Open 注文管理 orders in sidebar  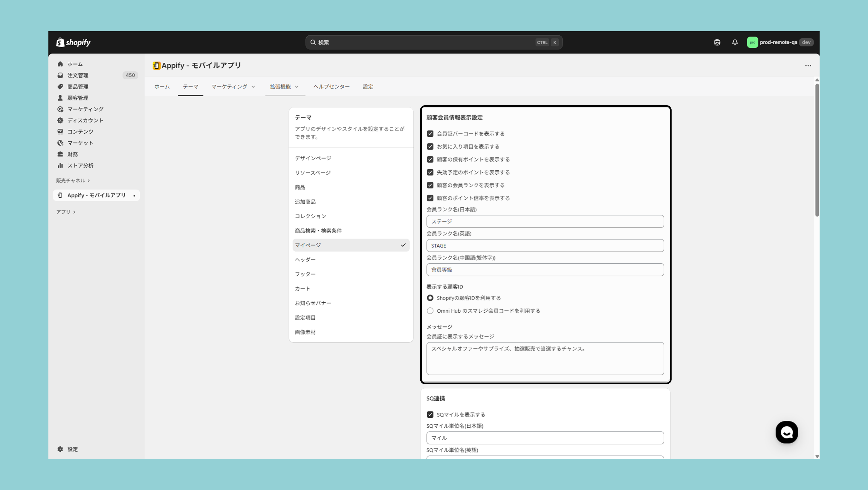coord(78,75)
